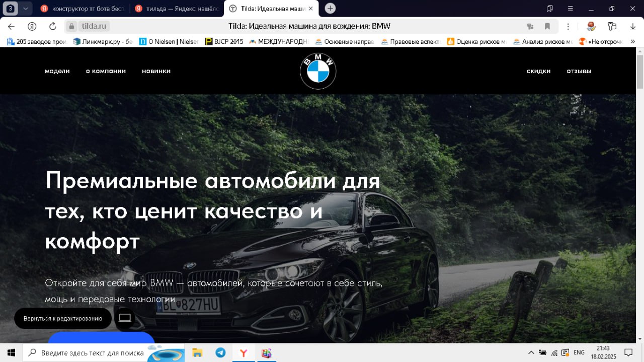
Task: Open WinRAR archive icon on taskbar
Action: click(267, 352)
